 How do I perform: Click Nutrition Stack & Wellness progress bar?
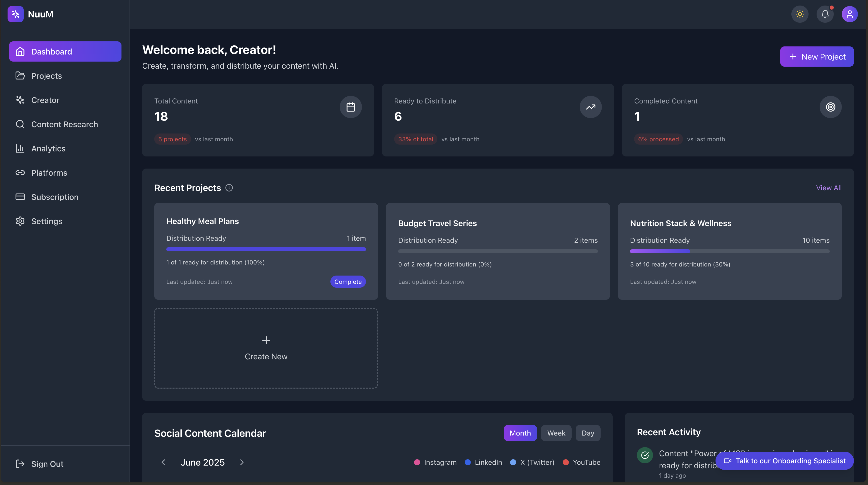[730, 251]
